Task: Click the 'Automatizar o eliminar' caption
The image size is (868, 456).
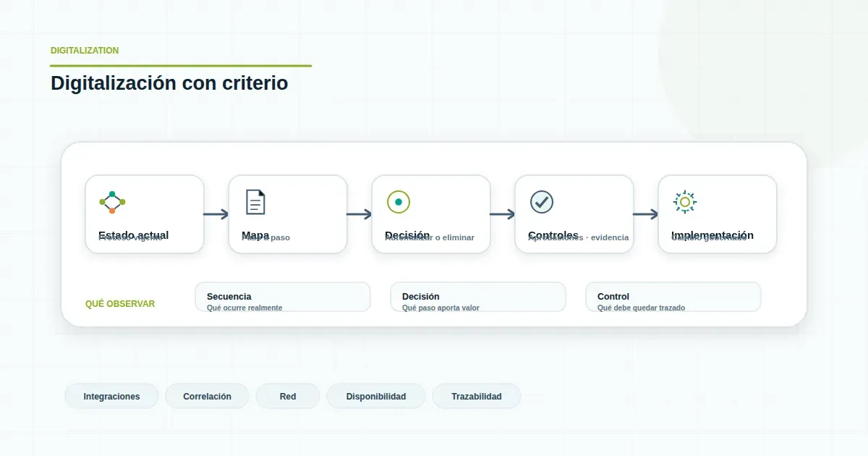Action: (430, 238)
